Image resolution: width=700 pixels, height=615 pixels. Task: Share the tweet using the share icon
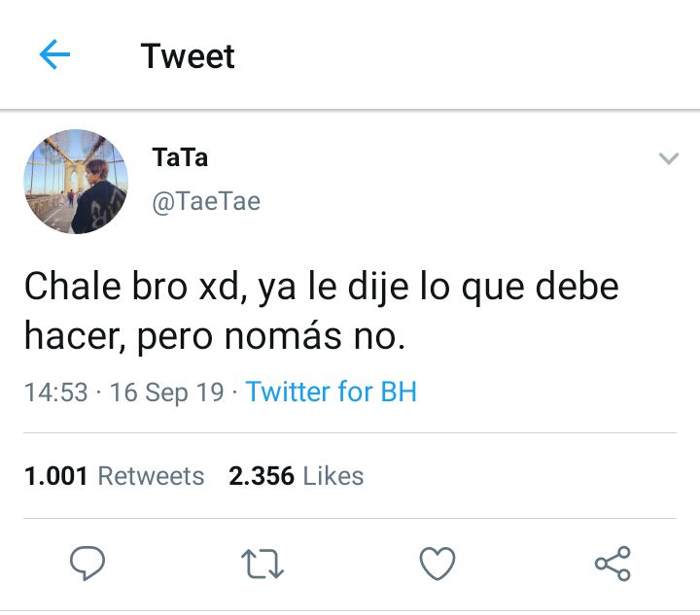pos(612,564)
